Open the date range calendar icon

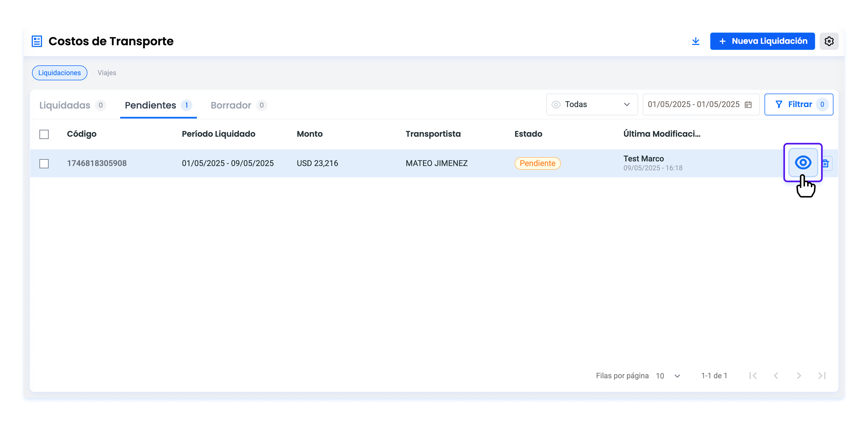click(748, 105)
